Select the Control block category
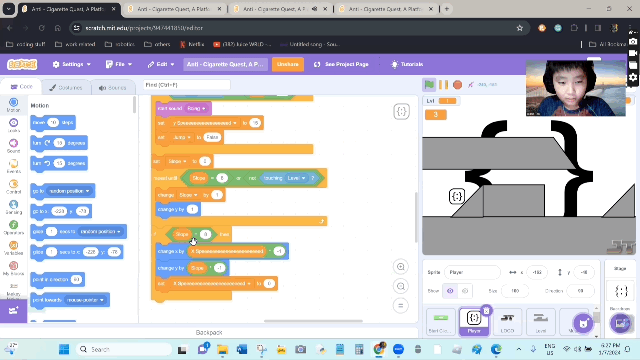Image resolution: width=640 pixels, height=360 pixels. coord(13,186)
